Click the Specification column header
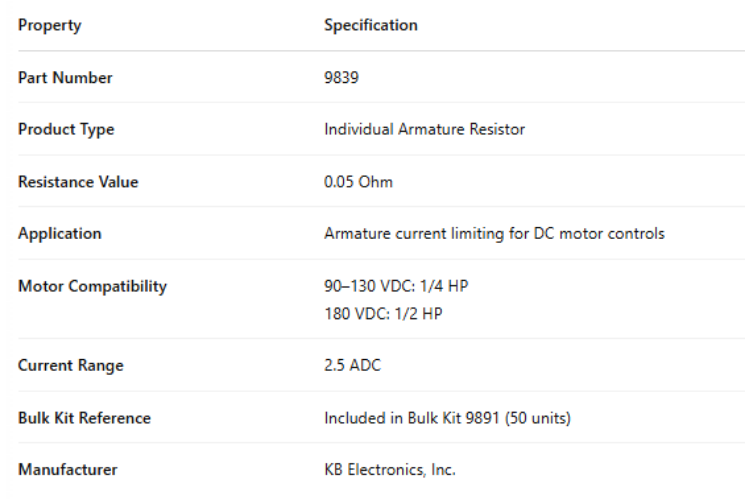This screenshot has height=500, width=745. (x=370, y=25)
